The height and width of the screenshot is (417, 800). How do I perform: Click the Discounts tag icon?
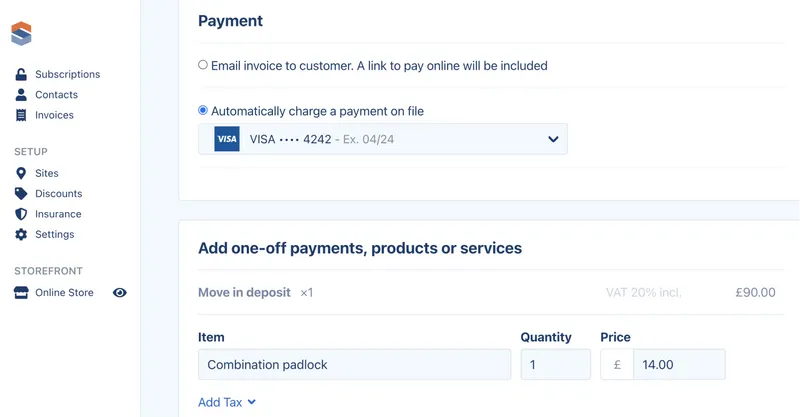pyautogui.click(x=21, y=193)
